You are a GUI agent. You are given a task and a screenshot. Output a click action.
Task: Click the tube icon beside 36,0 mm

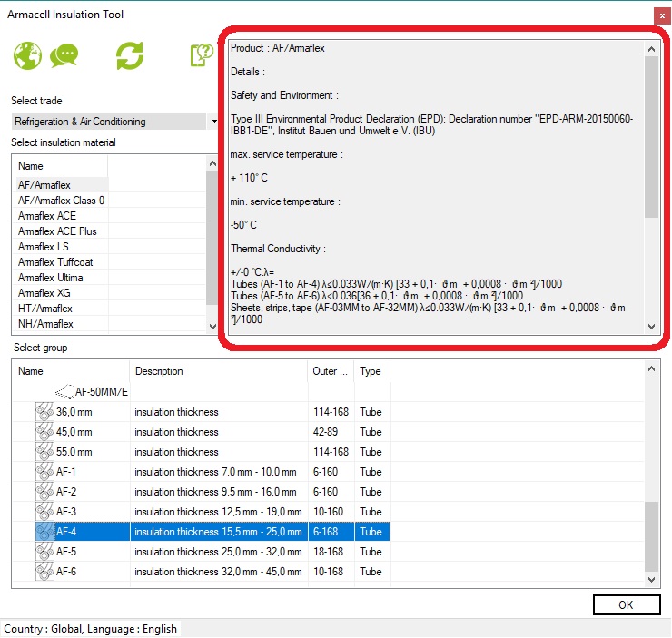pos(44,411)
